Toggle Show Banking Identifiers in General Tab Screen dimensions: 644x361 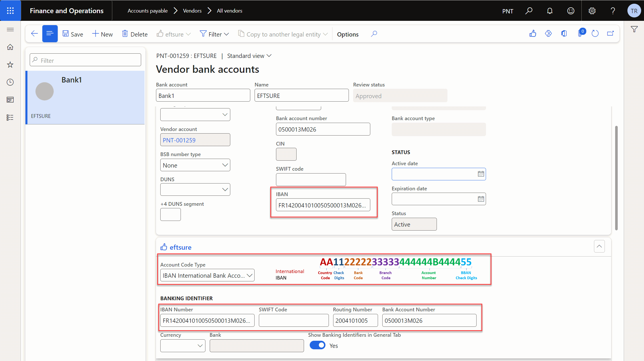tap(317, 345)
